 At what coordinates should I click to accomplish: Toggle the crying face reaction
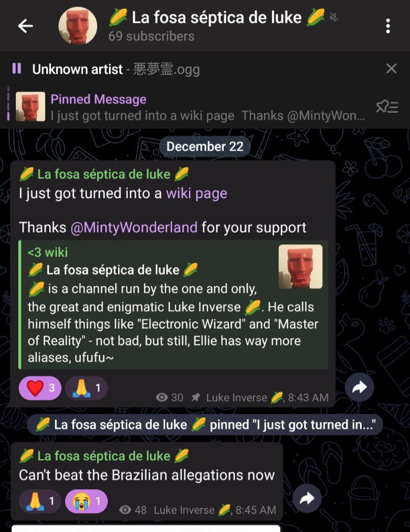[x=86, y=501]
